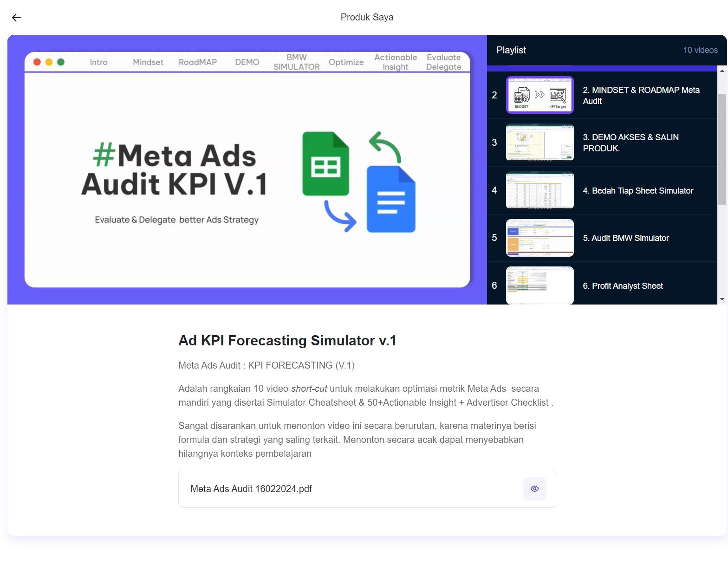This screenshot has height=564, width=728.
Task: Play '2. MINDSET & ROADMAP Meta Audit' title
Action: tap(641, 96)
